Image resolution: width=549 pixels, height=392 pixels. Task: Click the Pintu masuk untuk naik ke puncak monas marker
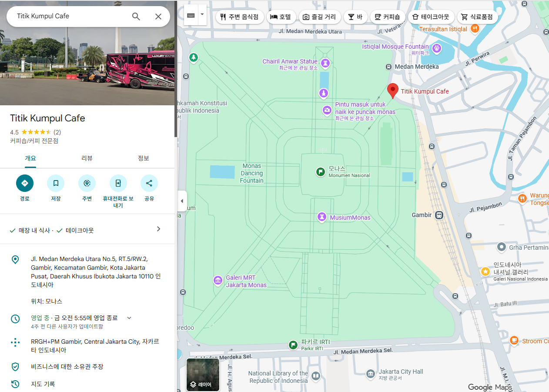click(327, 111)
